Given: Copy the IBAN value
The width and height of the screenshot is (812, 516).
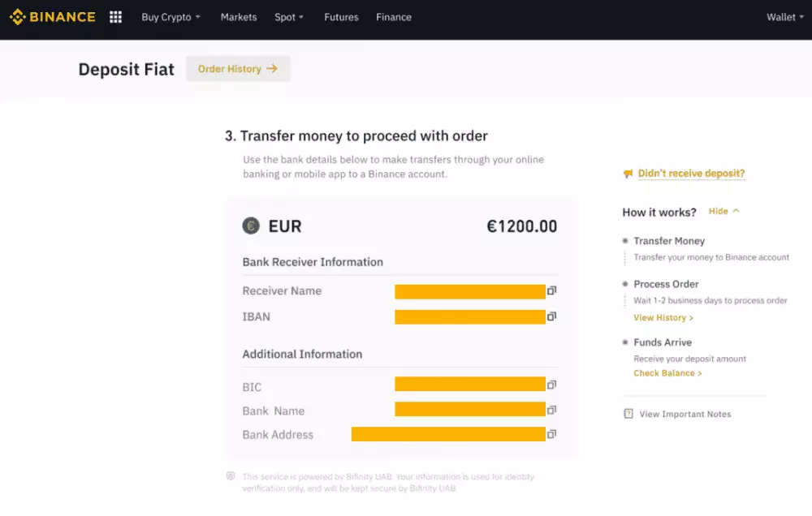Looking at the screenshot, I should point(552,316).
